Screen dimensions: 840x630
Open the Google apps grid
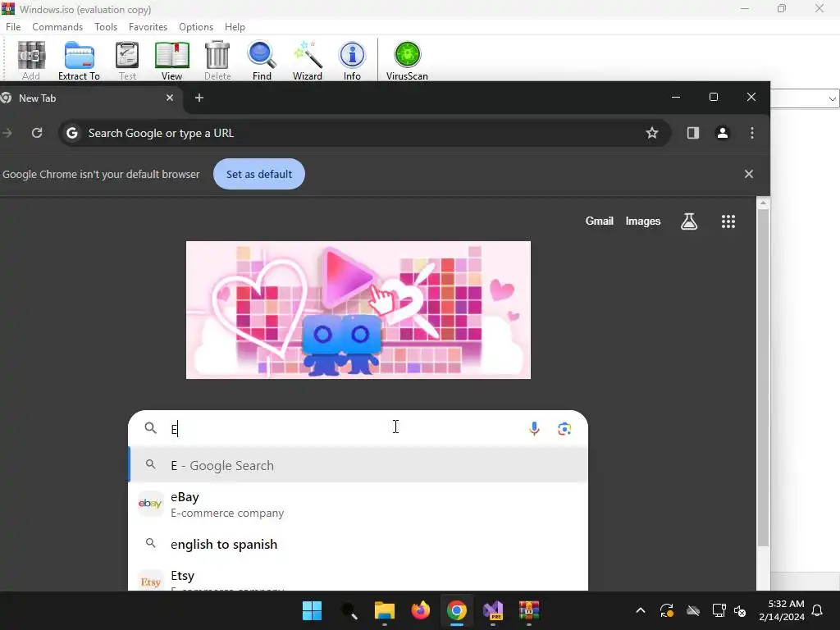point(728,221)
